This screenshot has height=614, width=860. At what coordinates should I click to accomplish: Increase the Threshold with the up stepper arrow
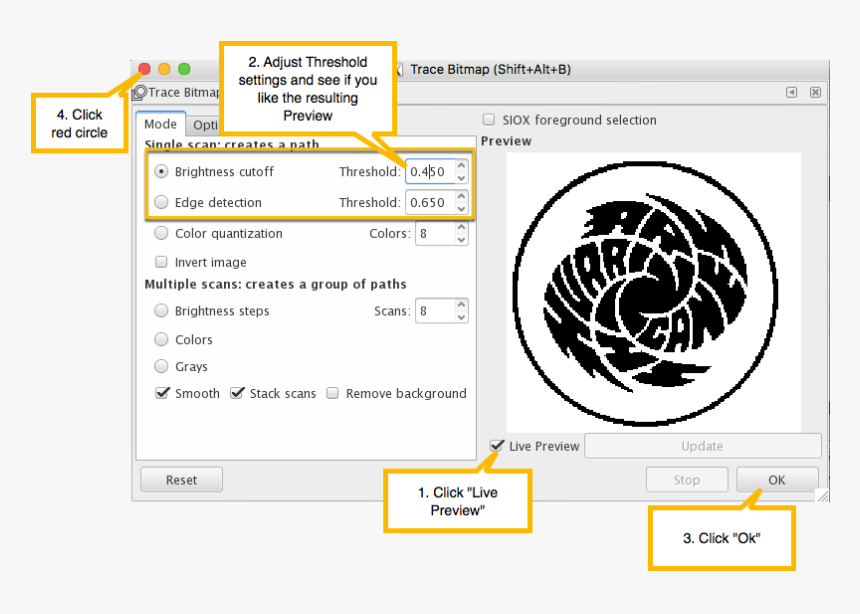tap(461, 166)
